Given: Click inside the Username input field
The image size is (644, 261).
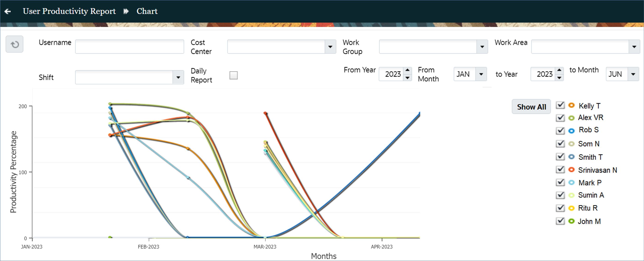Looking at the screenshot, I should [x=129, y=46].
